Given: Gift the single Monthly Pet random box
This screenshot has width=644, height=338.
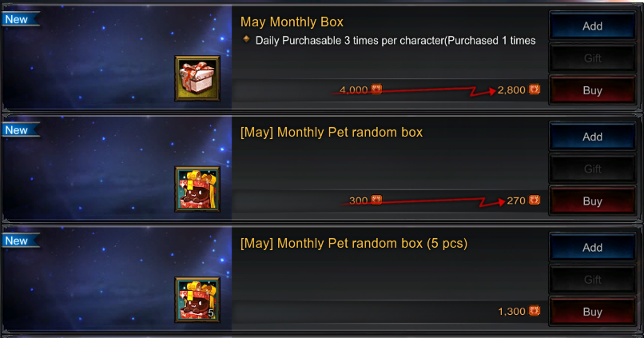Looking at the screenshot, I should (x=592, y=169).
